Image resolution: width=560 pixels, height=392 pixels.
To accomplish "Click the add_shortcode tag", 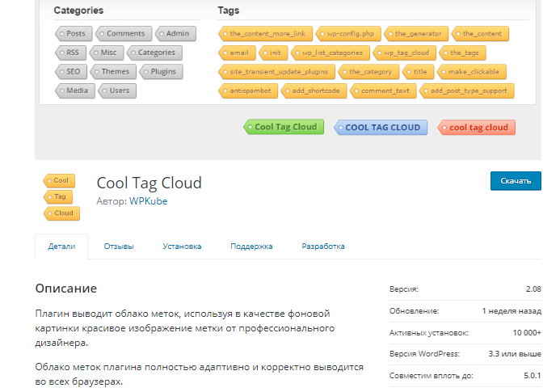I will click(x=314, y=91).
